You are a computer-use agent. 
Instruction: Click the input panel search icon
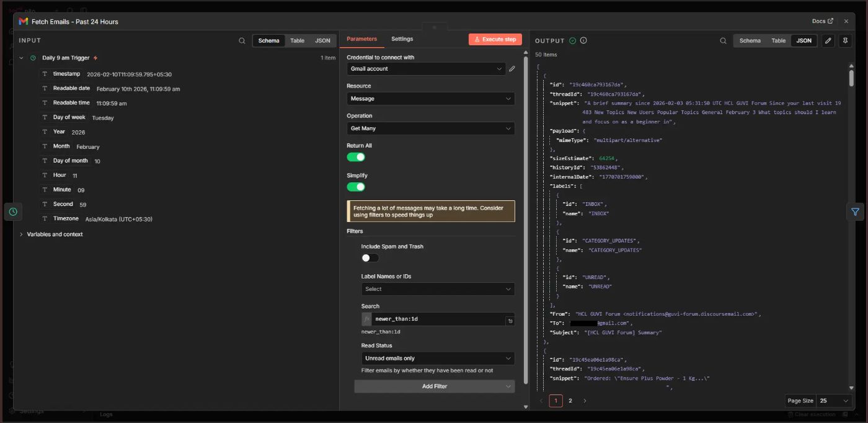[242, 41]
